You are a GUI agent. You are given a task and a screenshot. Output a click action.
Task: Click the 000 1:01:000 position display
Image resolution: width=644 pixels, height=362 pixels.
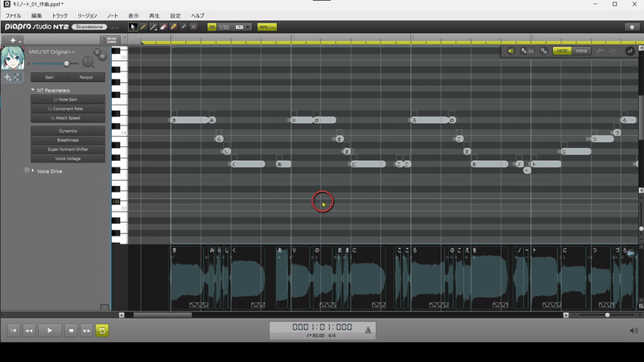322,327
